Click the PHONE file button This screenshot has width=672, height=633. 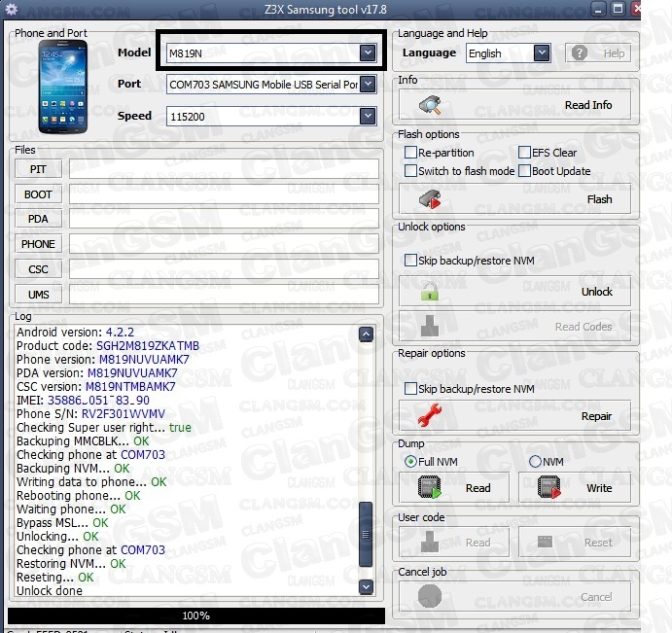(38, 244)
